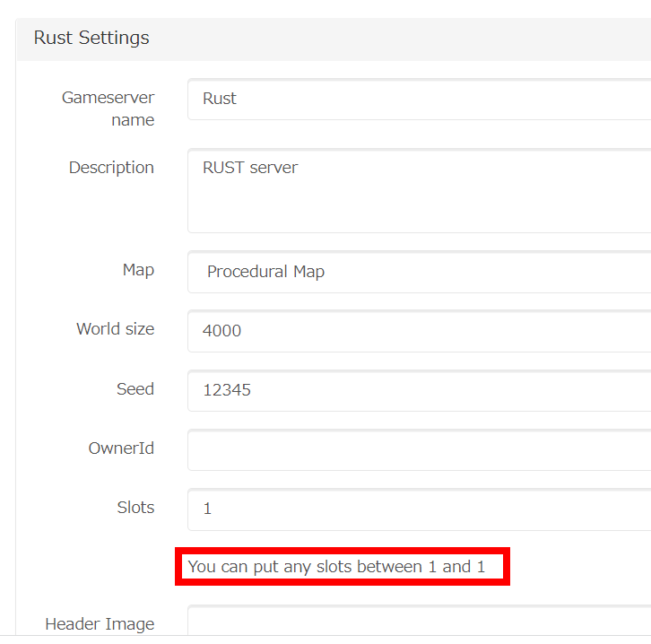Focus the Slots input field

(x=420, y=509)
